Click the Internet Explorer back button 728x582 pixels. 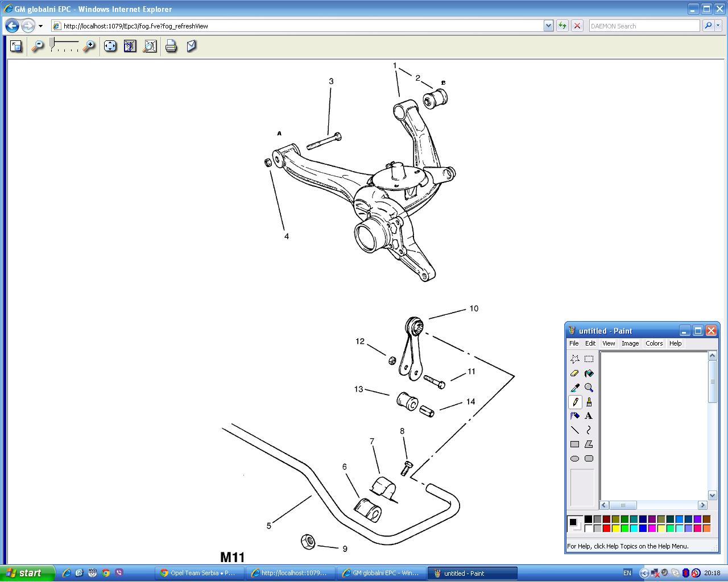tap(12, 26)
